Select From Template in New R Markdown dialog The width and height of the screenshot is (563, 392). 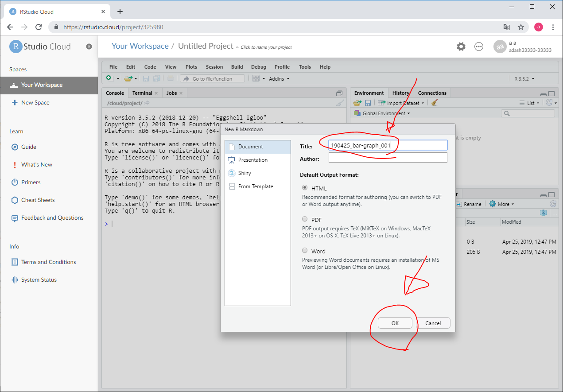point(258,186)
